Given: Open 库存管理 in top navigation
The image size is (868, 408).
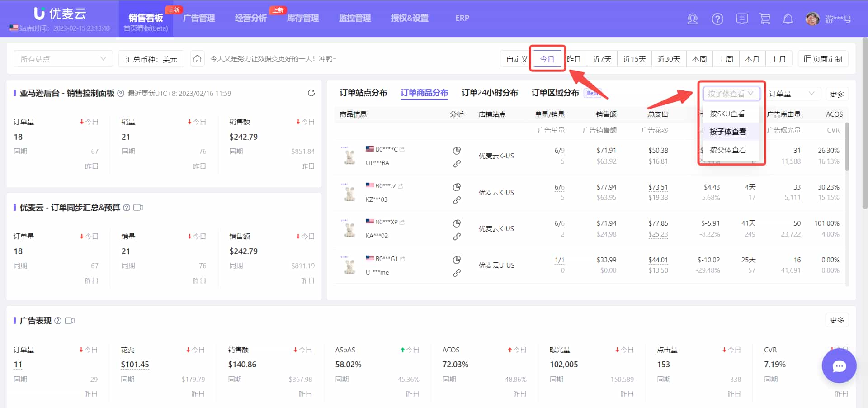Looking at the screenshot, I should (303, 18).
